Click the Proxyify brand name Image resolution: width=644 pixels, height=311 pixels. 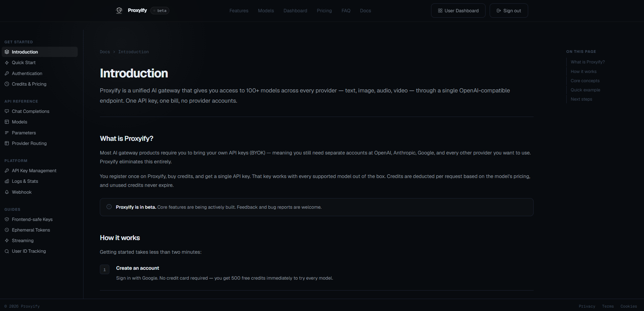(137, 11)
